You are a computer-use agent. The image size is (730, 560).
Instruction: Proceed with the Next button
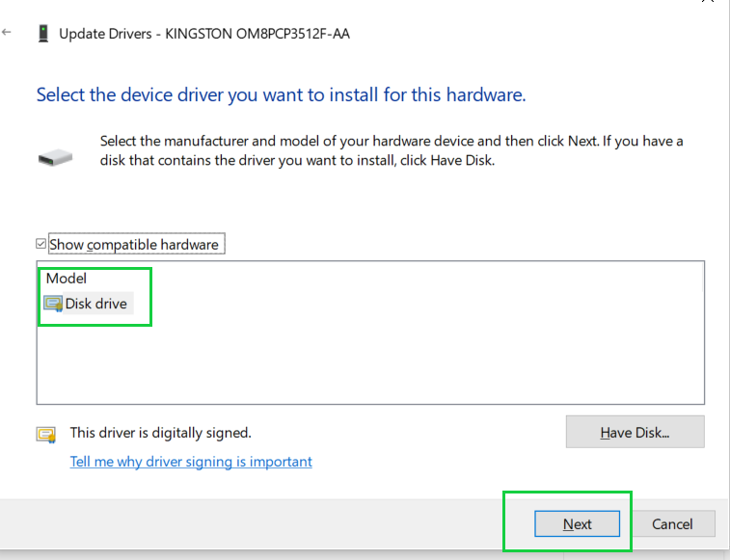click(577, 523)
